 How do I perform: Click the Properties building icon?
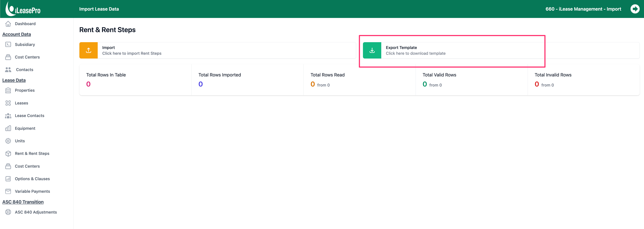point(8,90)
